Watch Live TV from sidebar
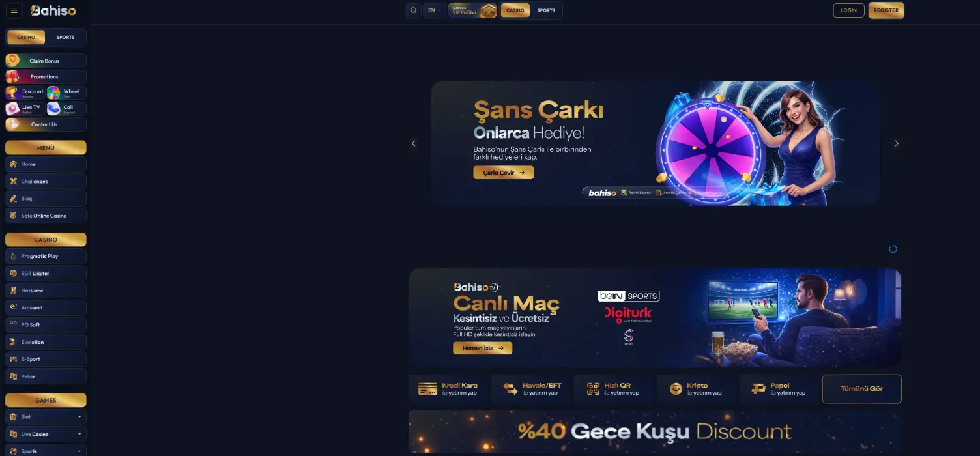Screen dimensions: 980x456 tap(25, 109)
